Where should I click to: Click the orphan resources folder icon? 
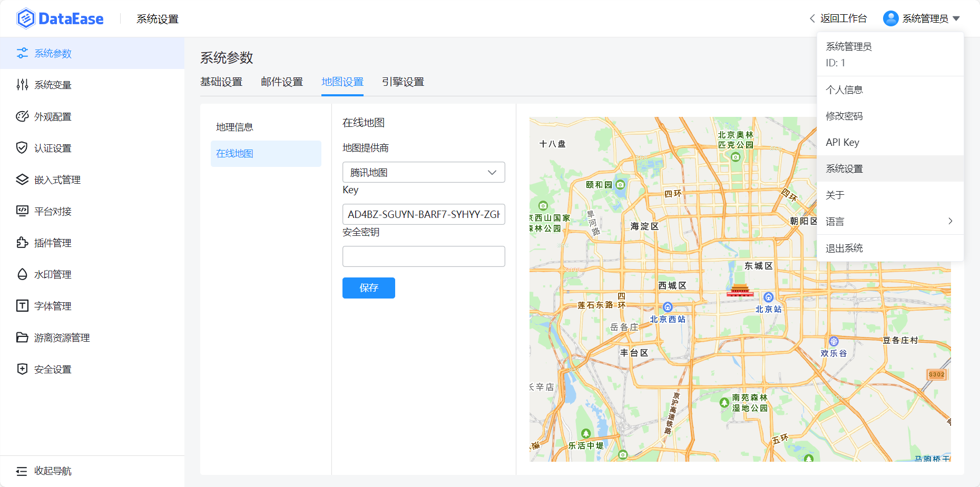pyautogui.click(x=22, y=337)
